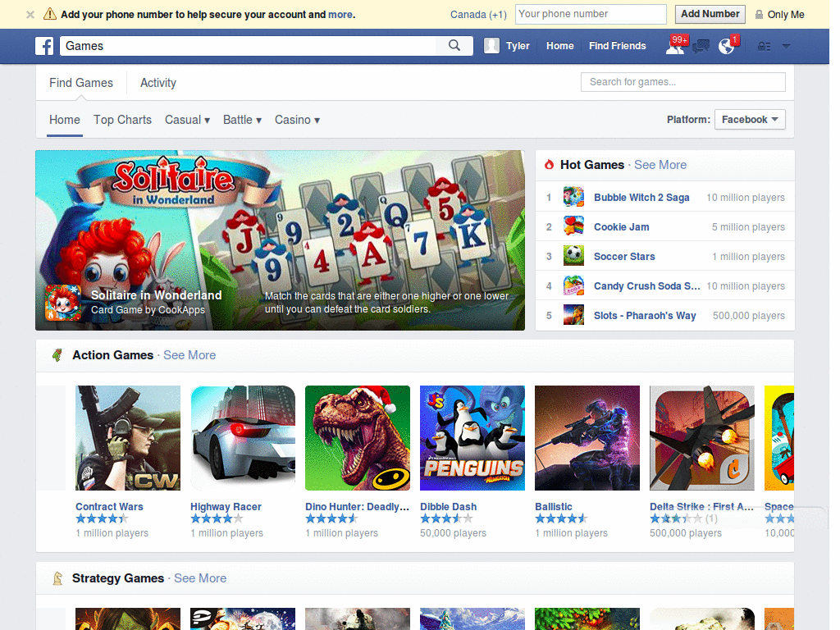Image resolution: width=840 pixels, height=630 pixels.
Task: Open Find Friends in the top bar
Action: tap(617, 46)
